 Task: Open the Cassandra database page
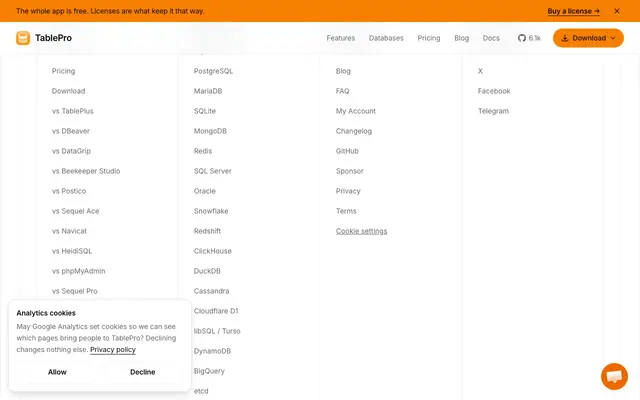tap(211, 291)
